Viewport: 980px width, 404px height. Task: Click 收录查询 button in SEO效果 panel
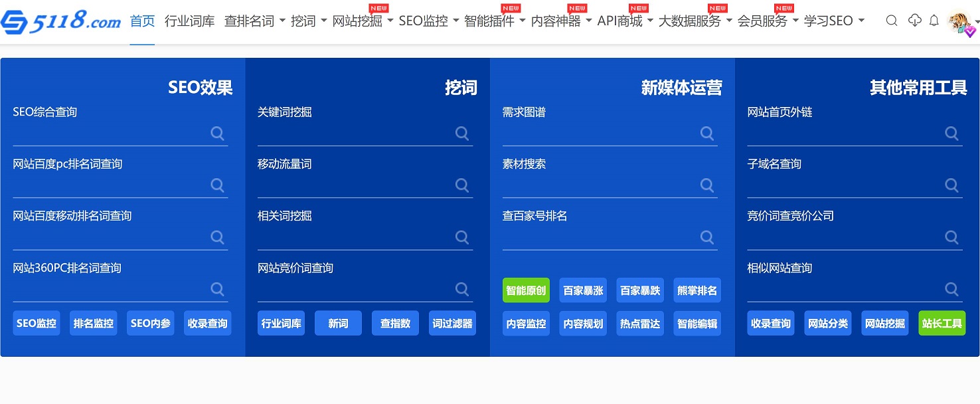[208, 324]
